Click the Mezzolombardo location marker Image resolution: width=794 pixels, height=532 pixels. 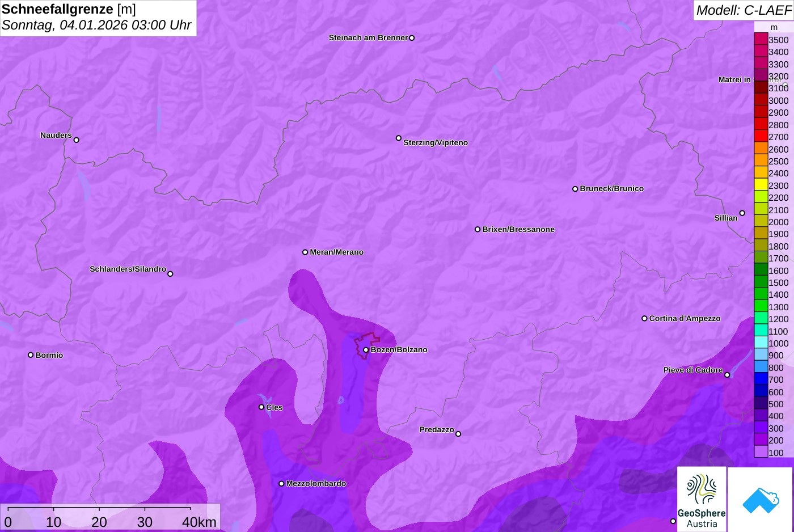281,484
